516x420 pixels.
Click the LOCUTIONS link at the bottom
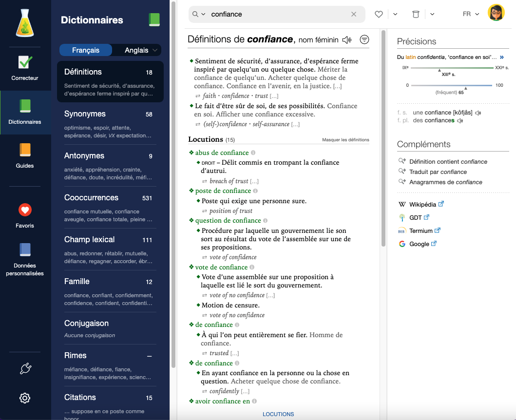pos(278,414)
